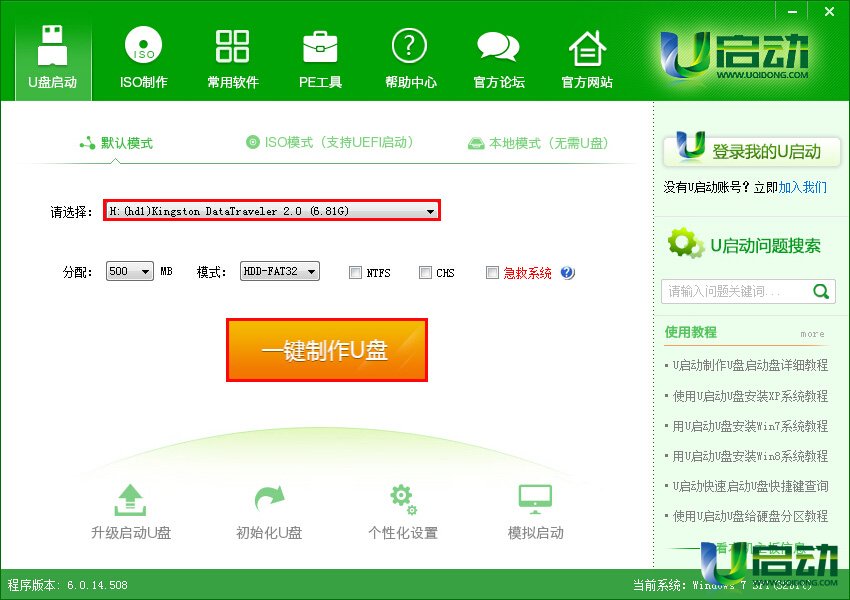Image resolution: width=850 pixels, height=600 pixels.
Task: Expand the 分配 size dropdown
Action: pos(130,271)
